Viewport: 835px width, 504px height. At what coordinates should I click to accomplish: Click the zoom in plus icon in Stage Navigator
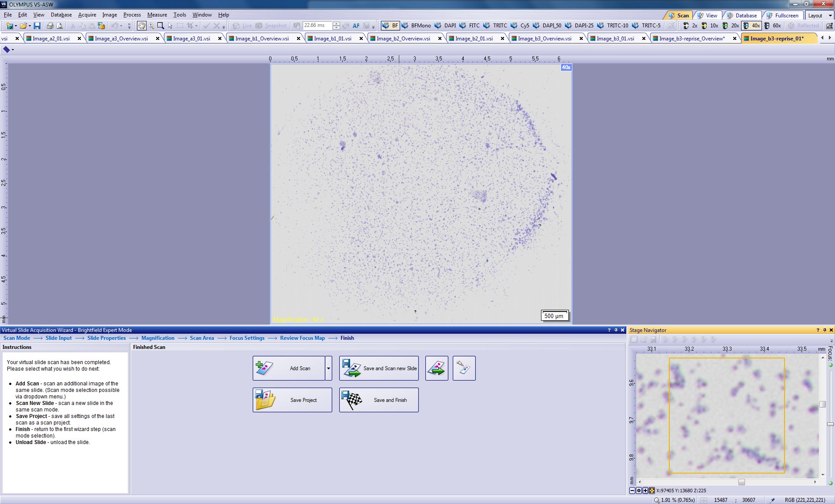coord(645,491)
